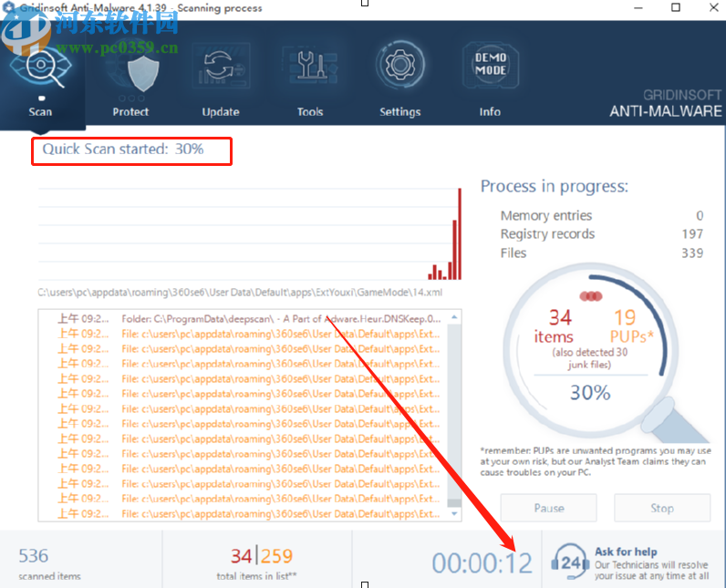Viewport: 726px width, 588px height.
Task: Close the Anti-Malware window
Action: pyautogui.click(x=714, y=7)
